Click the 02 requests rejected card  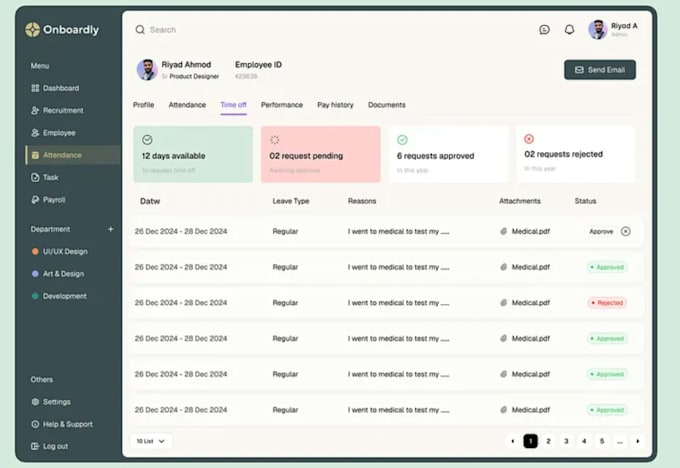point(575,154)
